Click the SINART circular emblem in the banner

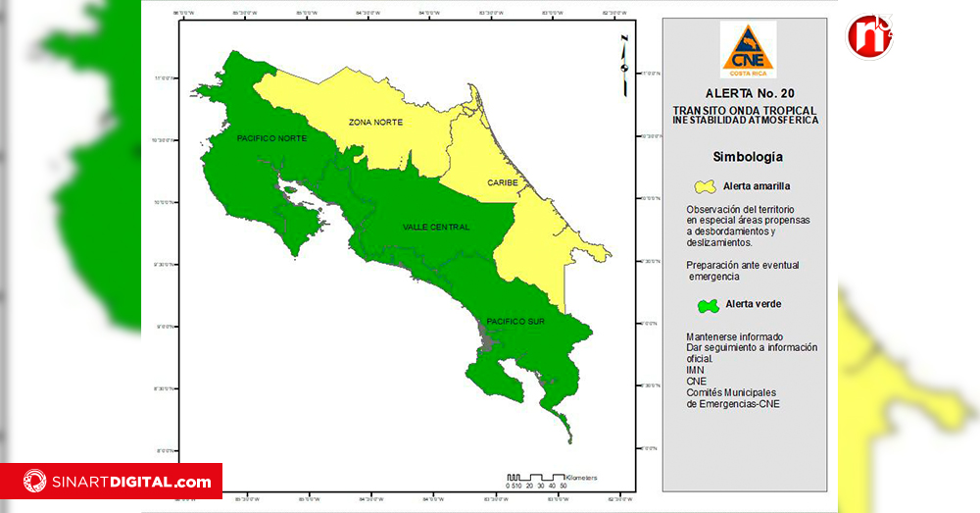pos(35,482)
